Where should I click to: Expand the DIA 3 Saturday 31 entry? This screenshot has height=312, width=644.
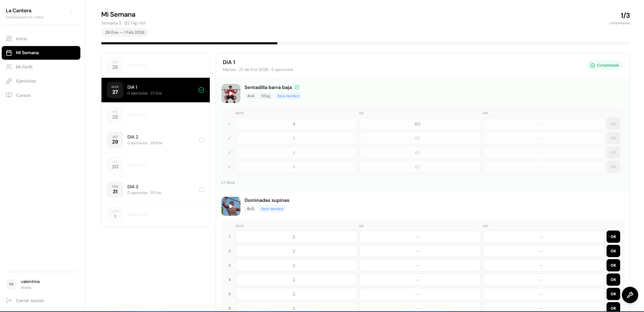tap(155, 190)
